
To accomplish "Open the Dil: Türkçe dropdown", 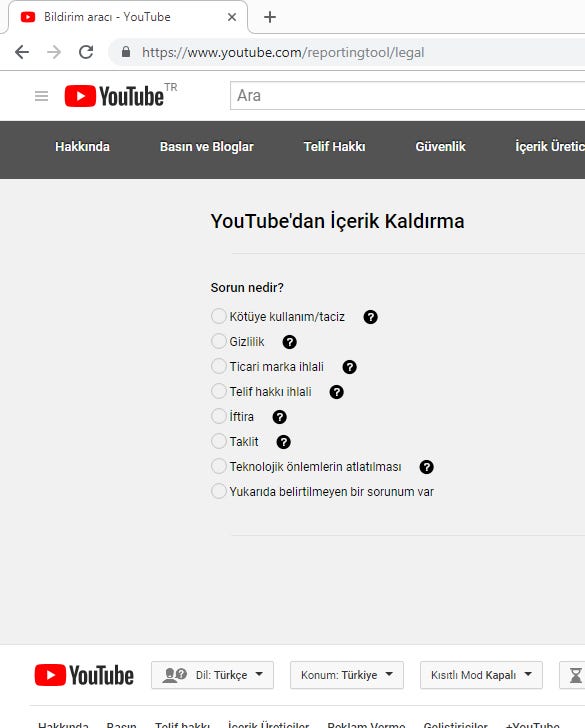I will click(x=212, y=675).
